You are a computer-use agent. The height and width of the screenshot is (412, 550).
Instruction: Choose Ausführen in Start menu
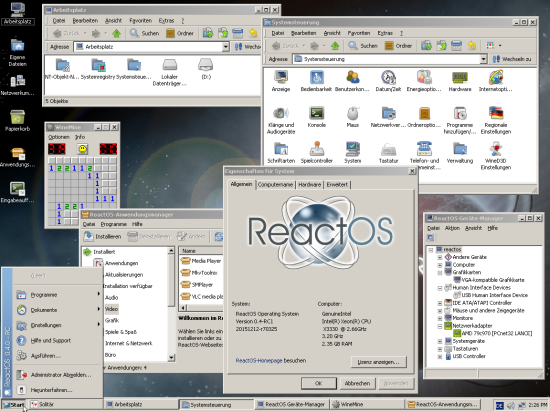[x=58, y=356]
